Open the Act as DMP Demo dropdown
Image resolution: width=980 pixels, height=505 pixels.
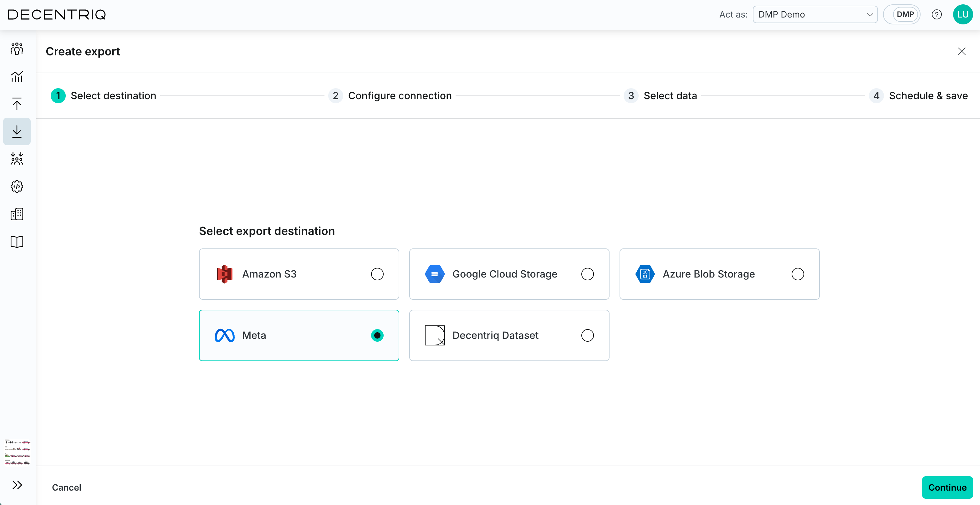(x=815, y=14)
